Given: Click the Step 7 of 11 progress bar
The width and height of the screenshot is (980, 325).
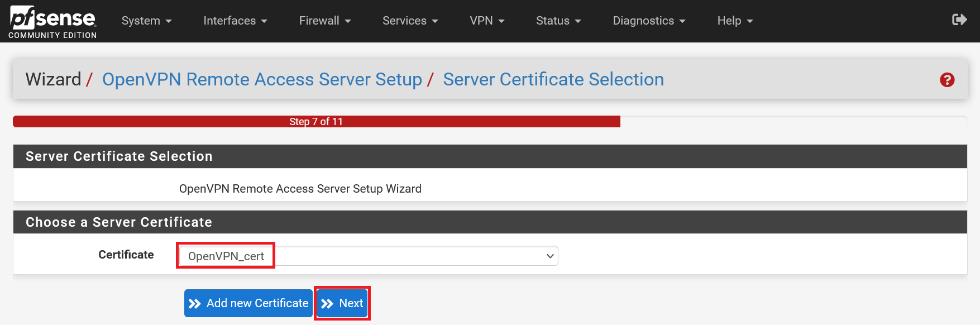Looking at the screenshot, I should [x=316, y=122].
